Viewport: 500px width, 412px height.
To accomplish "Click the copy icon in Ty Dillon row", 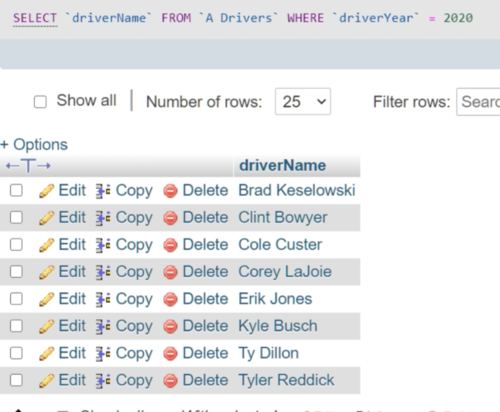I will 103,354.
